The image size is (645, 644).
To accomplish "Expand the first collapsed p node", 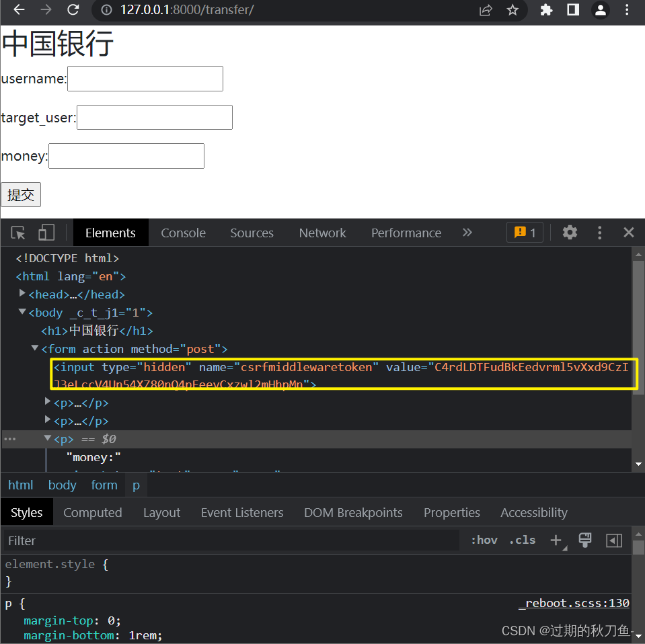I will coord(48,401).
